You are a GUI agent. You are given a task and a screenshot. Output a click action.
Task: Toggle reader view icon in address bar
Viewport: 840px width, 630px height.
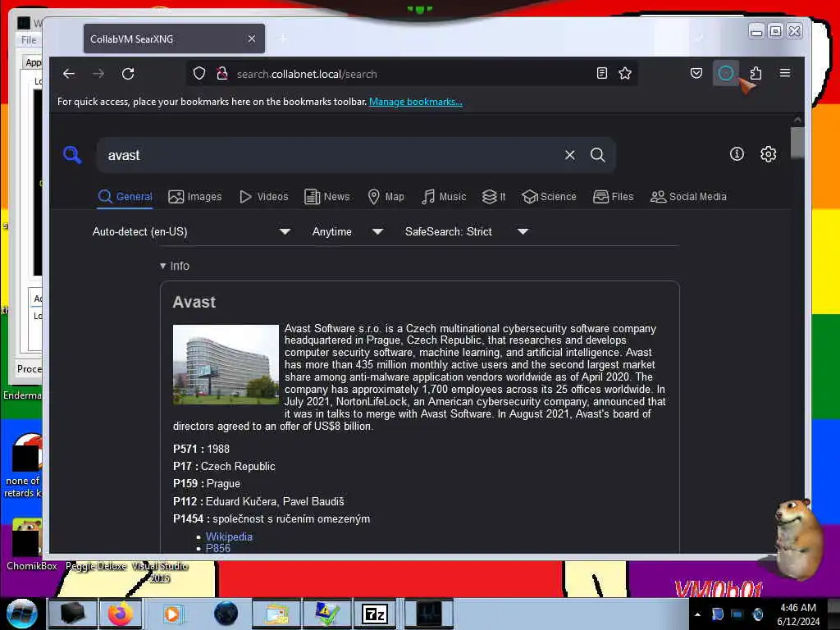point(601,73)
